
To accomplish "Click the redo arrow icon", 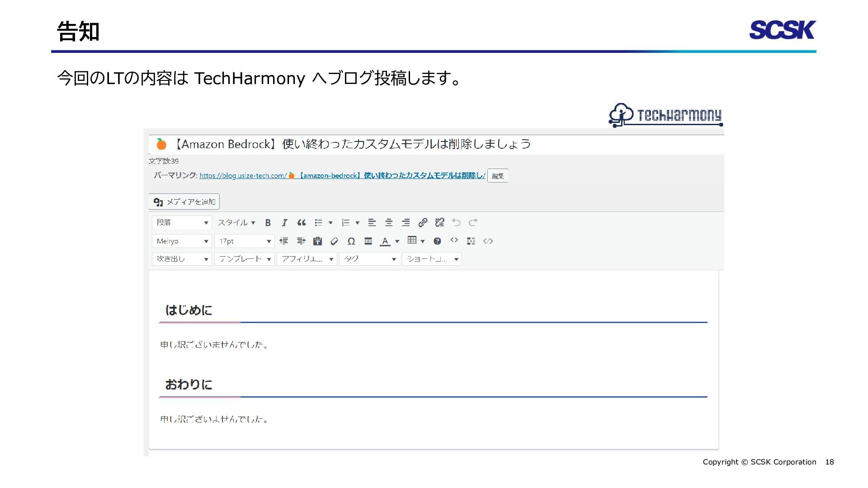I will pyautogui.click(x=473, y=223).
